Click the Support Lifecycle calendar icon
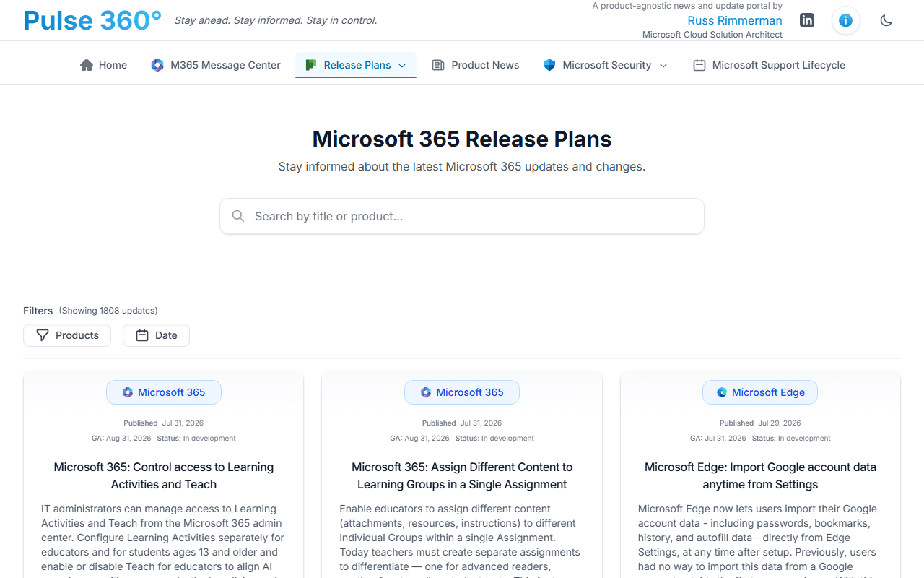This screenshot has width=924, height=578. pos(699,65)
